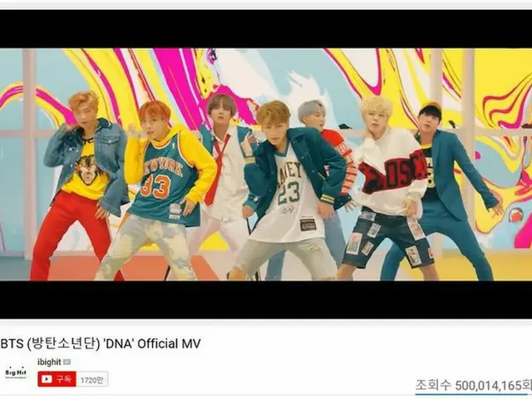Image resolution: width=532 pixels, height=399 pixels.
Task: Click the black letterbox bar below the video
Action: point(266,299)
